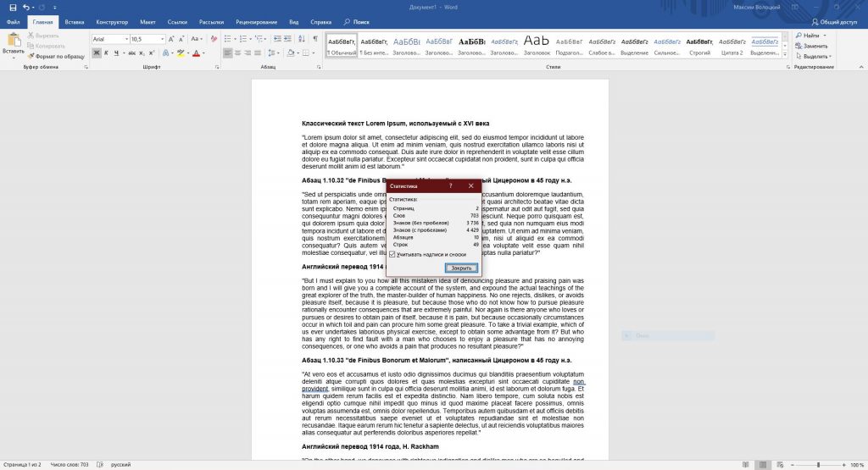The image size is (868, 470).
Task: Click the Поиск search field
Action: pos(357,22)
